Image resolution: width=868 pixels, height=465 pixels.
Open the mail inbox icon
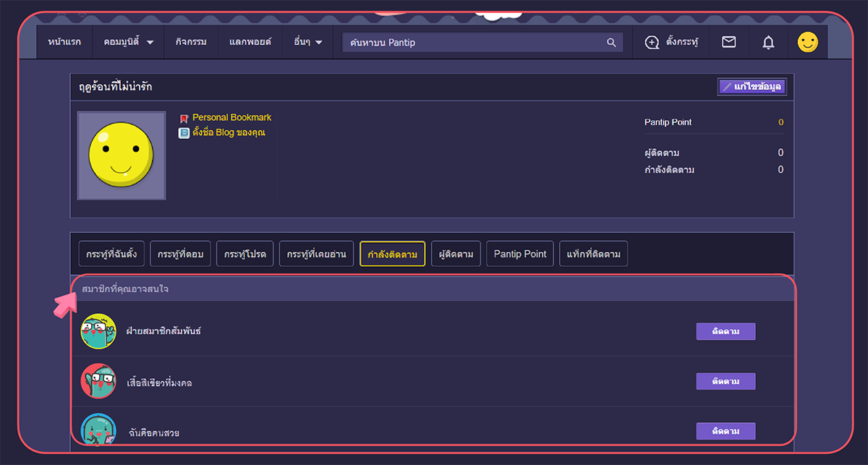pos(729,43)
